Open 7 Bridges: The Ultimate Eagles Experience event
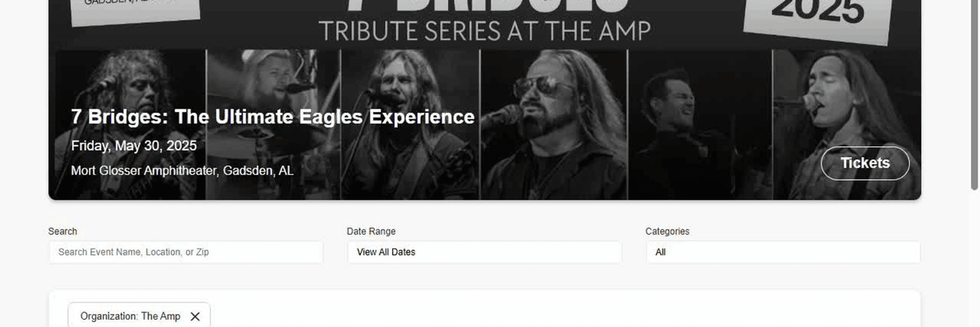Image resolution: width=980 pixels, height=327 pixels. tap(273, 117)
